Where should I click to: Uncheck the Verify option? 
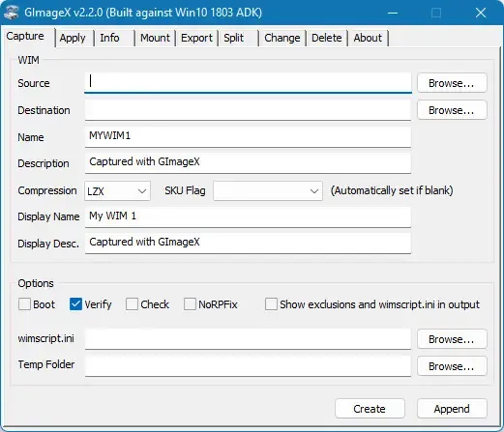click(x=75, y=304)
